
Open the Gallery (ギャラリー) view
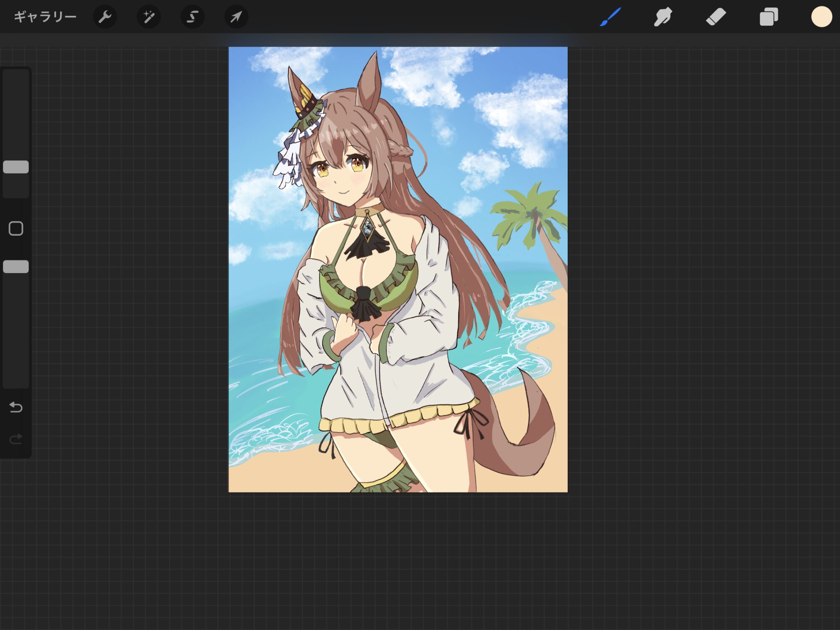coord(45,17)
